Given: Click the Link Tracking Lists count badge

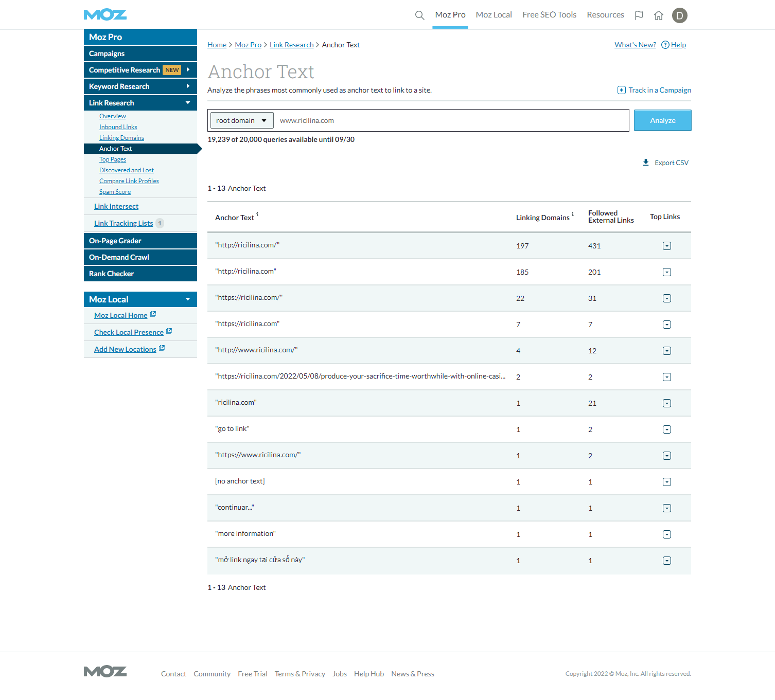Looking at the screenshot, I should coord(160,223).
